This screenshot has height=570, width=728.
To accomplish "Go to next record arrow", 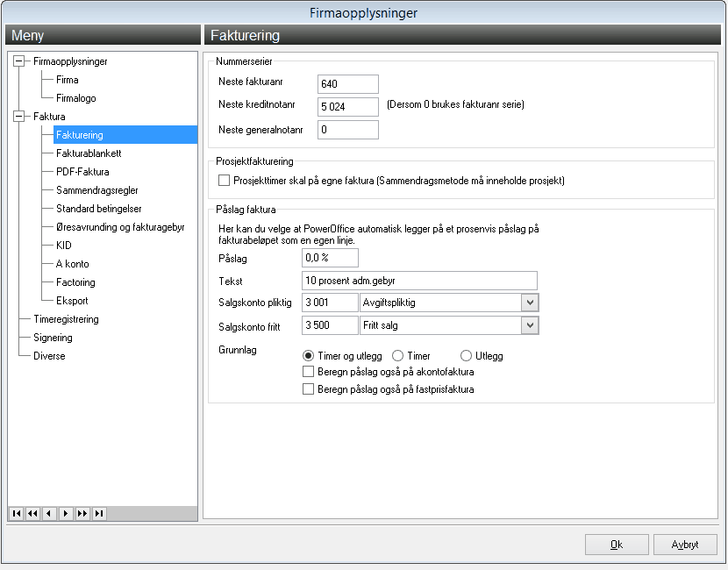I will pos(66,513).
